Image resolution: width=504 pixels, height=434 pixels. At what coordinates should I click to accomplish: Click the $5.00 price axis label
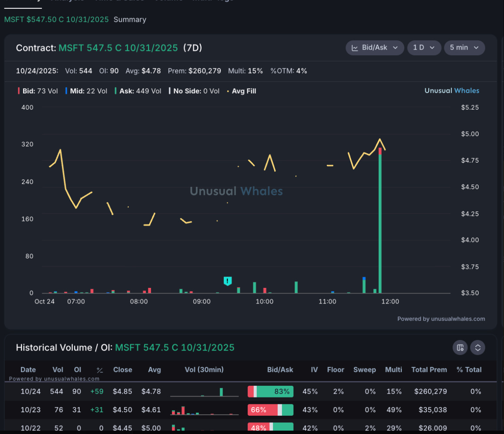[470, 134]
